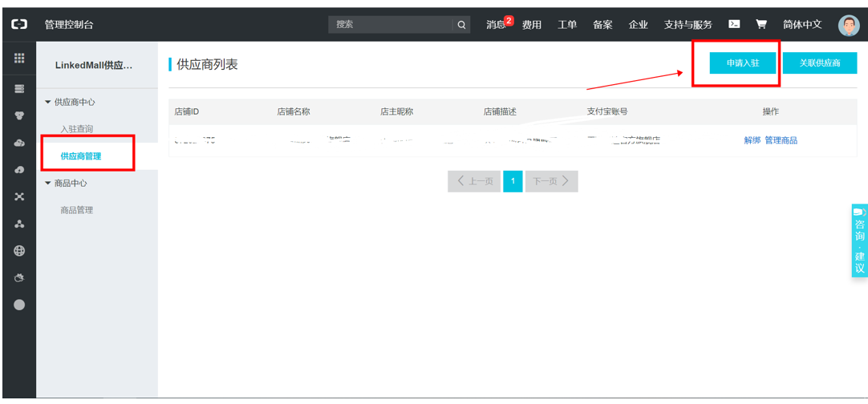The height and width of the screenshot is (404, 868).
Task: Select page 1 in pagination
Action: coord(513,181)
